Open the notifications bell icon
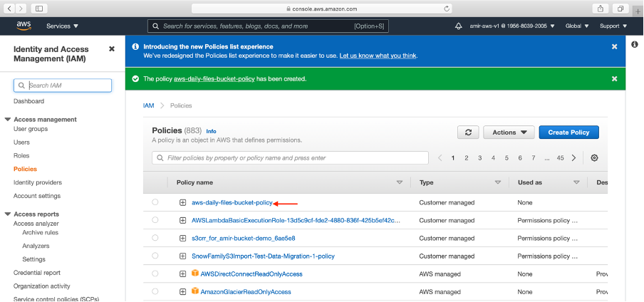This screenshot has width=644, height=302. tap(458, 26)
